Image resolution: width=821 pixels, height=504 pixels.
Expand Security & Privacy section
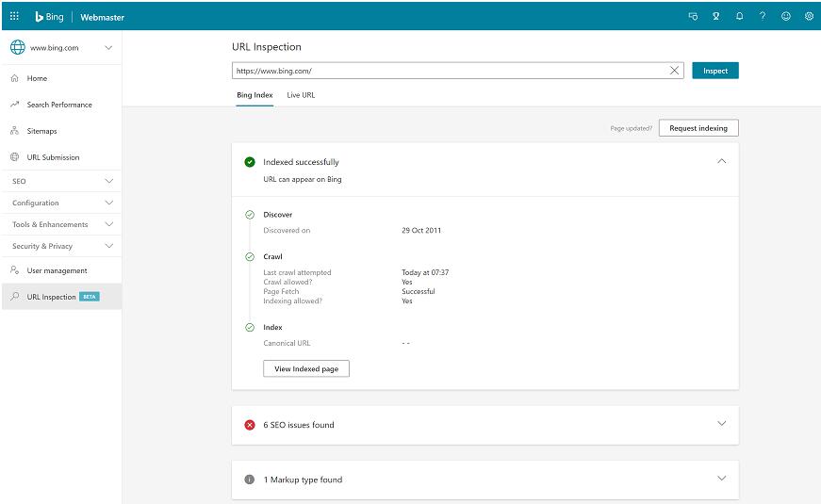(x=109, y=246)
